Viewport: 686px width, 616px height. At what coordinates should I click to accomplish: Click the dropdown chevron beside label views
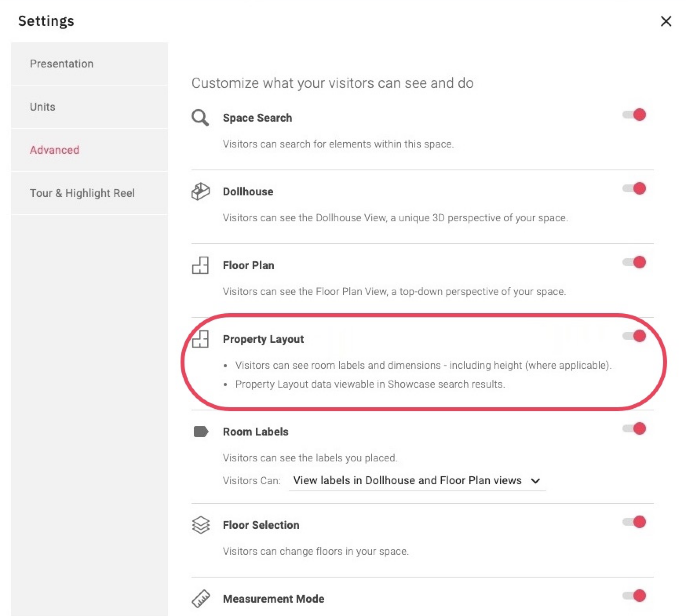tap(536, 481)
